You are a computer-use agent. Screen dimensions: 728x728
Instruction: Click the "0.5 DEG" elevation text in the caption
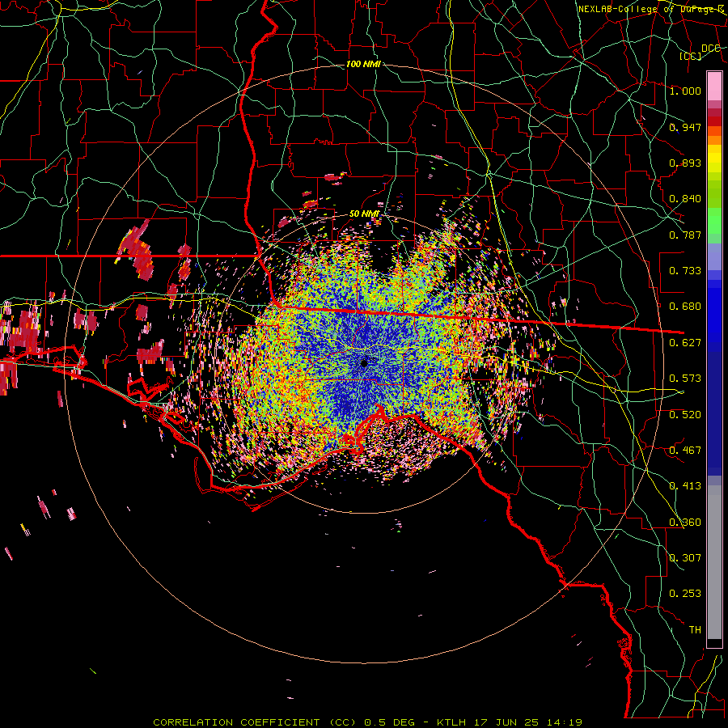(x=390, y=722)
